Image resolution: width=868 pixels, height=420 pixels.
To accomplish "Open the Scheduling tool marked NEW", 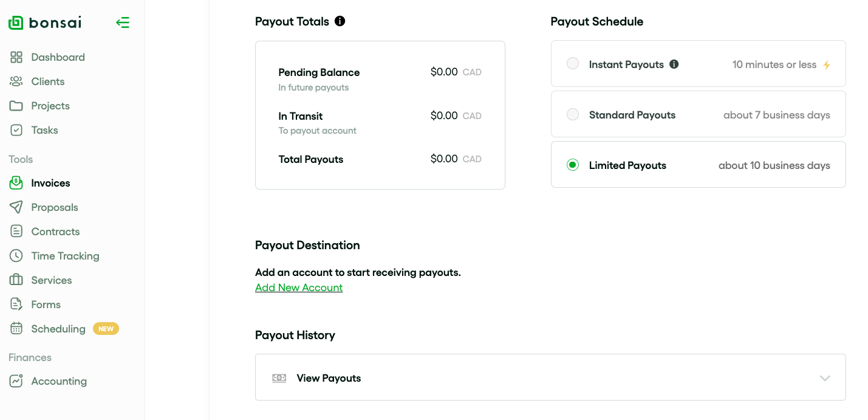I will click(x=58, y=328).
